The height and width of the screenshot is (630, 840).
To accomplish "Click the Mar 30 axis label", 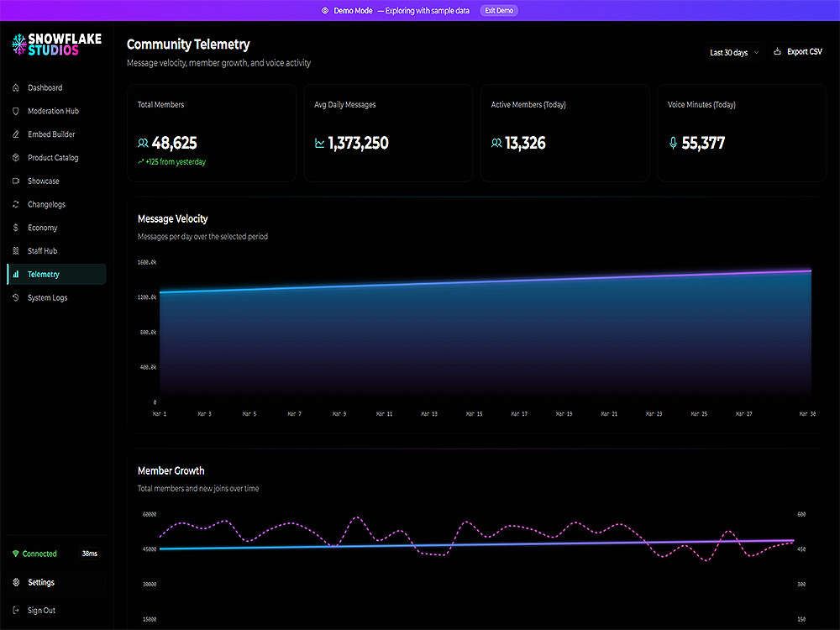I will pos(807,413).
